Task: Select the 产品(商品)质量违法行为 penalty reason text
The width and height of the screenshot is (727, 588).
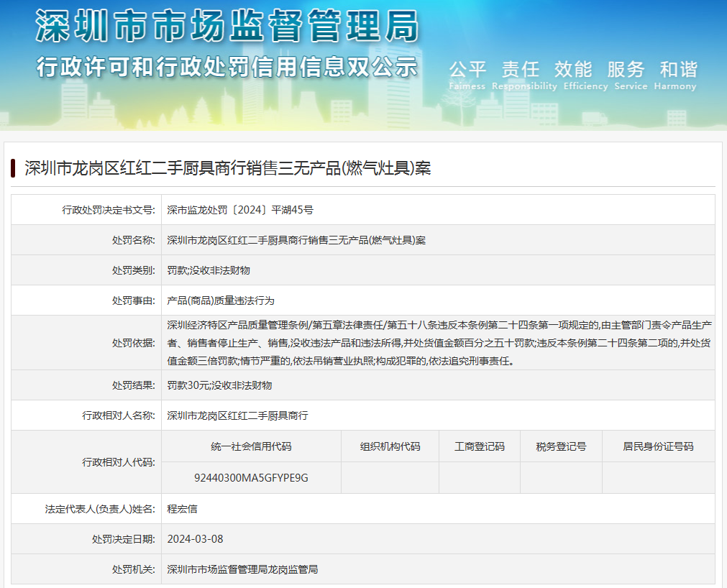Action: point(221,300)
